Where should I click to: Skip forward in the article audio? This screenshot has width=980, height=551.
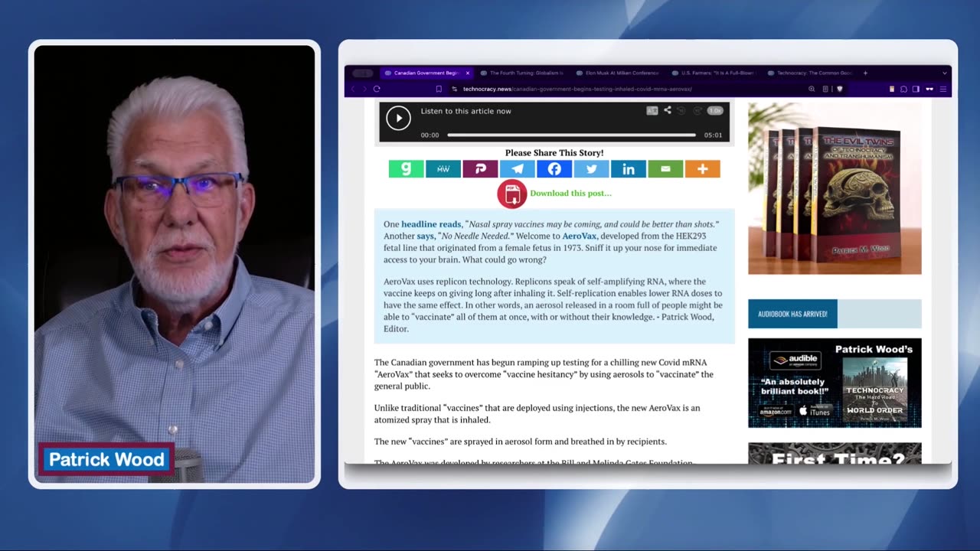click(697, 111)
